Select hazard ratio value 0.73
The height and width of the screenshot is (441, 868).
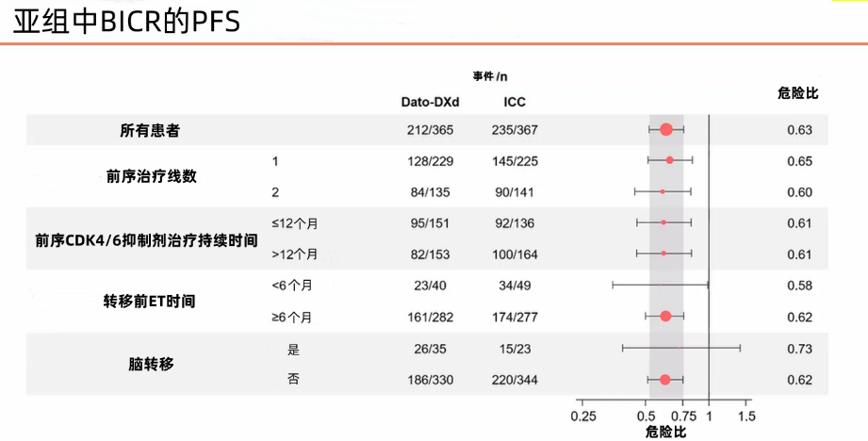click(799, 349)
